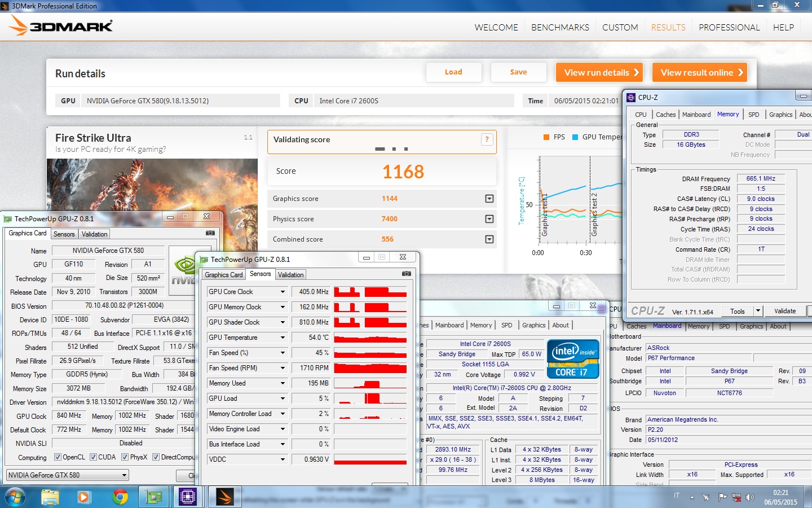Go to the CUSTOM tab in 3DMark

click(x=620, y=27)
